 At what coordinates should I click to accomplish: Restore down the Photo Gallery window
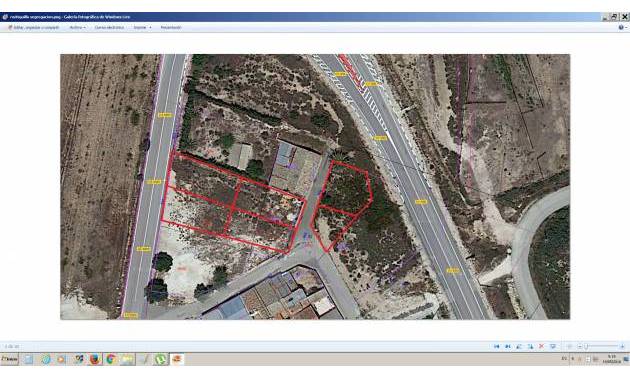[x=614, y=17]
